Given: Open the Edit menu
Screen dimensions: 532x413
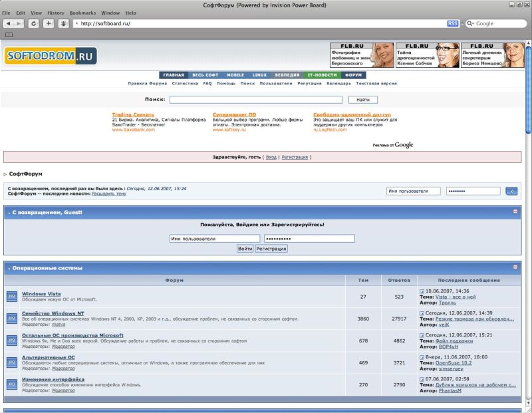Looking at the screenshot, I should click(21, 13).
